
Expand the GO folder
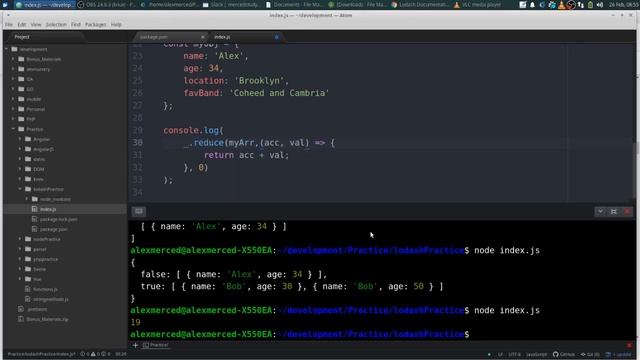coord(13,89)
